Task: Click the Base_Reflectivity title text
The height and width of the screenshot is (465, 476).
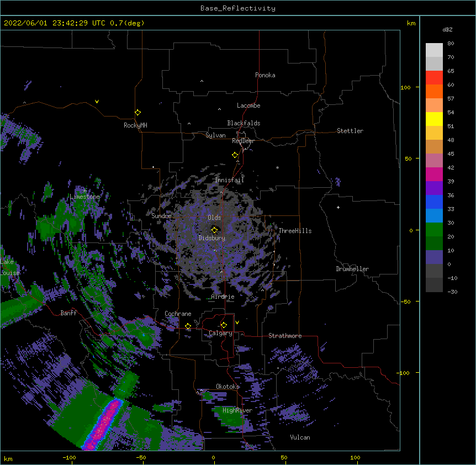Action: [238, 8]
